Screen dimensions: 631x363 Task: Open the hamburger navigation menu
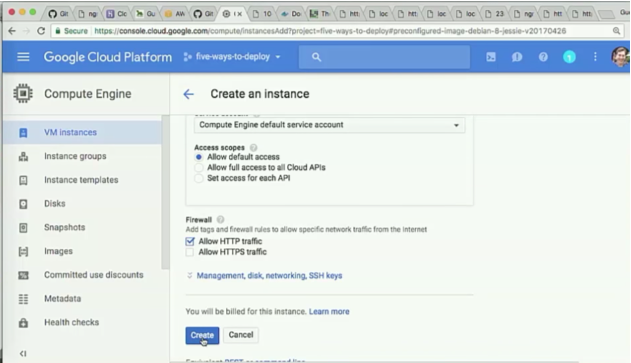click(x=23, y=57)
